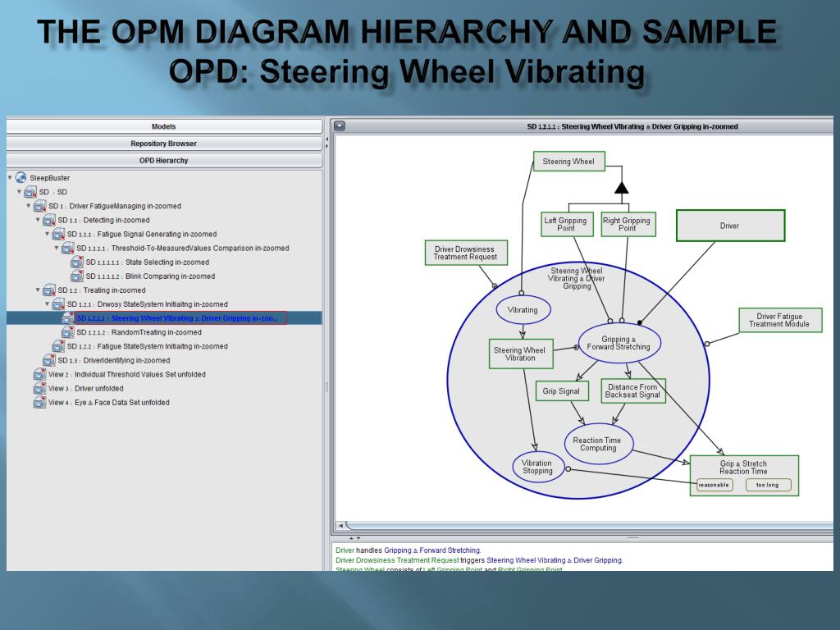Click icon of SD 1.2.1.1 Steering Wheel Vibrating

(x=68, y=318)
